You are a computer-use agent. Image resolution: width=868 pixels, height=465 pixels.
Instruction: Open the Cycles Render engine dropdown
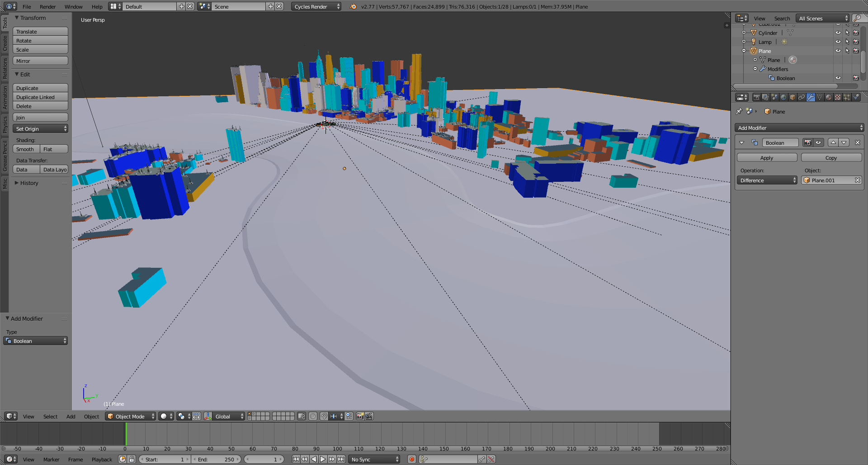(316, 6)
